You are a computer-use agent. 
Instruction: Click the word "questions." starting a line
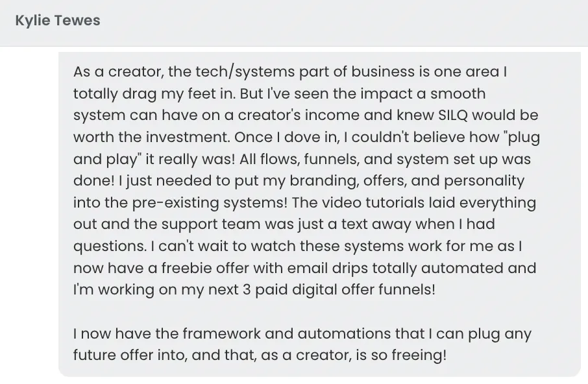[110, 246]
